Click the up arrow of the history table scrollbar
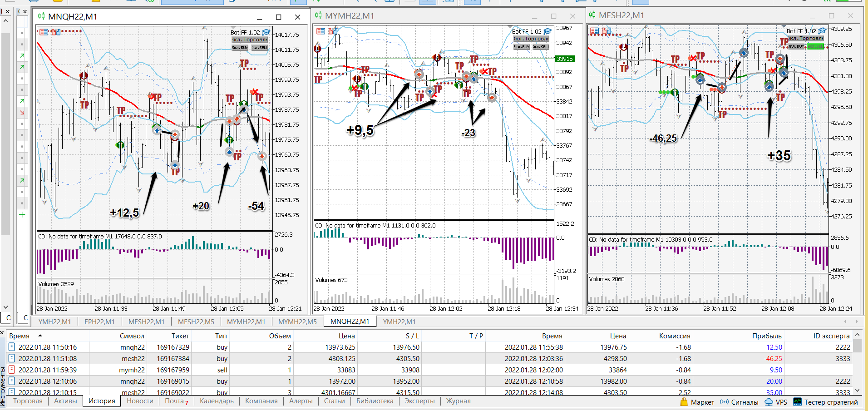 (x=857, y=335)
